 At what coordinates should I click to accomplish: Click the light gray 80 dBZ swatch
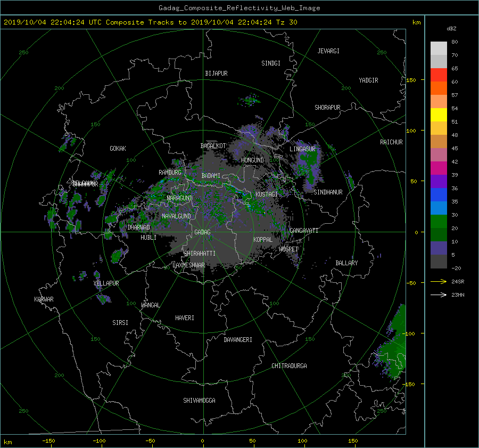439,48
